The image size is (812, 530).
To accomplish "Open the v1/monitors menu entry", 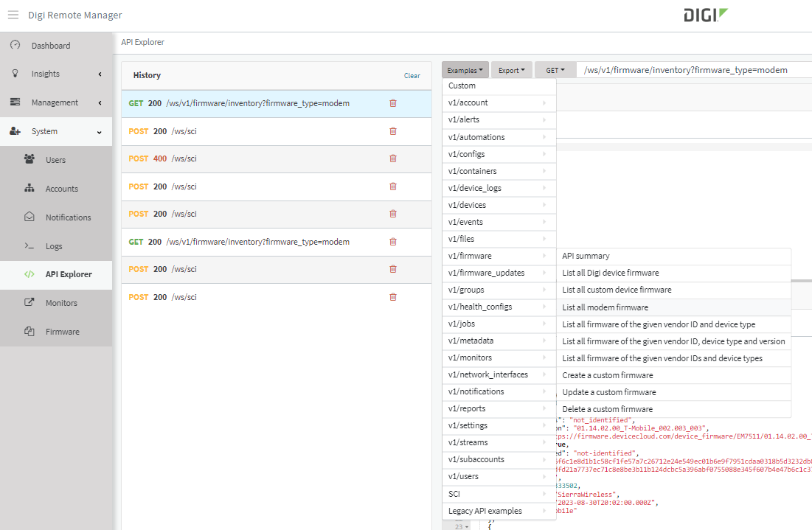I will (499, 358).
